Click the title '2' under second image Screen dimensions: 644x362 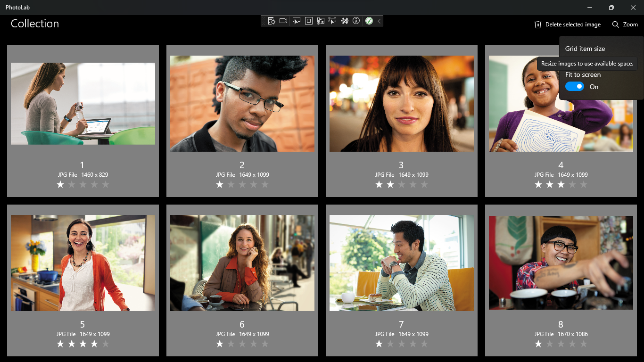point(242,165)
